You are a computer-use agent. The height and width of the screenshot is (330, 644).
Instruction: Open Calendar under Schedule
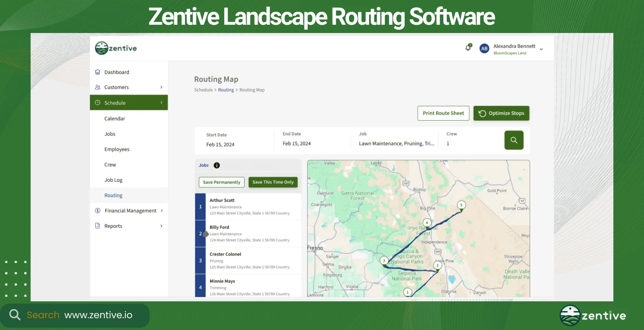pos(115,118)
